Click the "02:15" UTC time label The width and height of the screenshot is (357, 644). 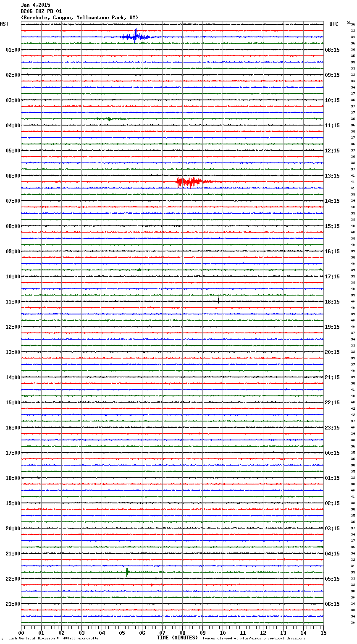click(x=332, y=503)
